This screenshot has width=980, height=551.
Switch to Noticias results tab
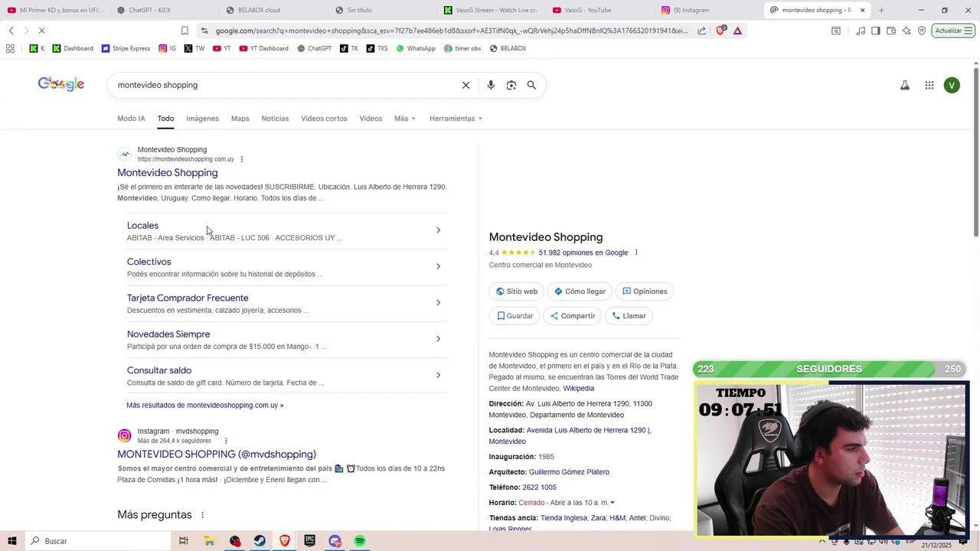coord(275,119)
